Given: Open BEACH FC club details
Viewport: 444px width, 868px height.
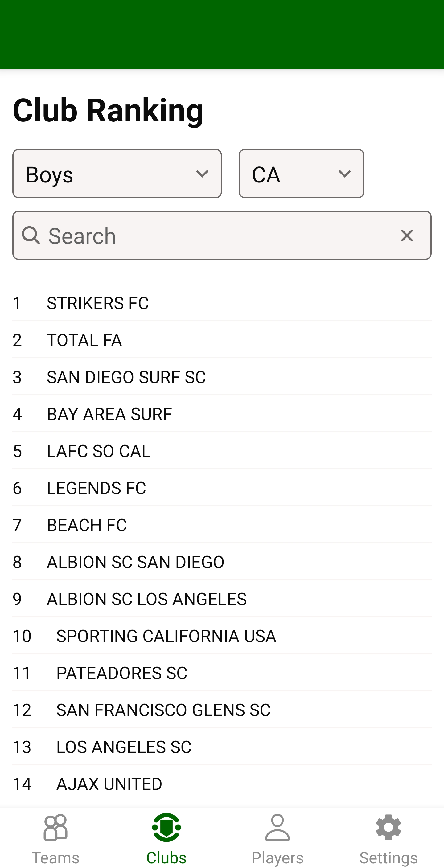Looking at the screenshot, I should [x=87, y=525].
